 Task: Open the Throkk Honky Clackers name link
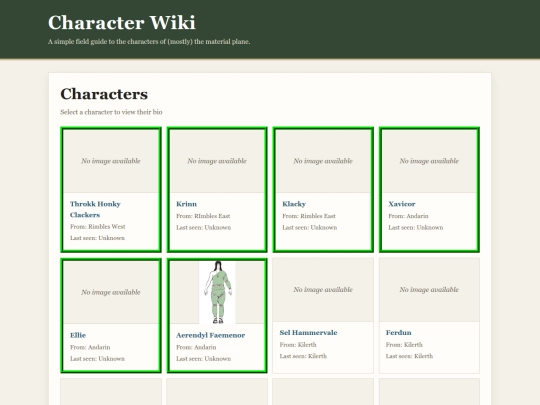pos(95,209)
